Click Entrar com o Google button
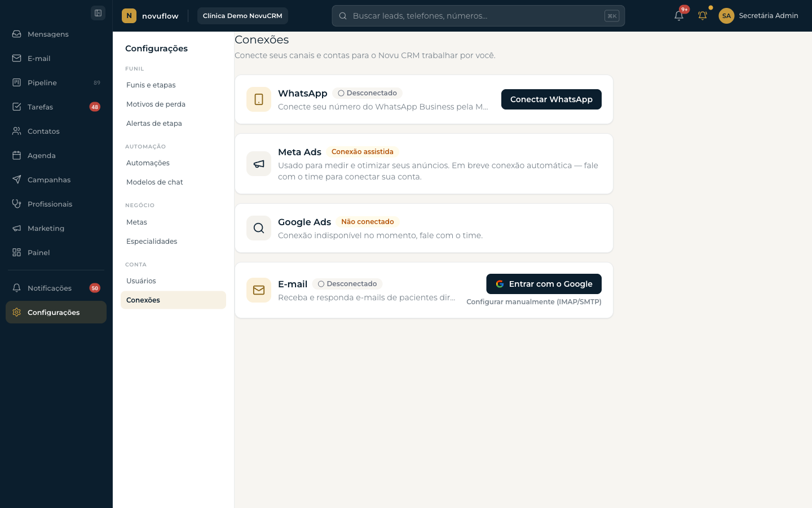The width and height of the screenshot is (812, 508). (544, 284)
